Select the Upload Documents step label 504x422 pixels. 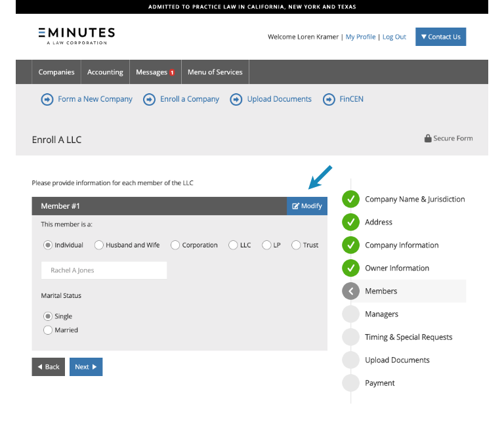[397, 360]
